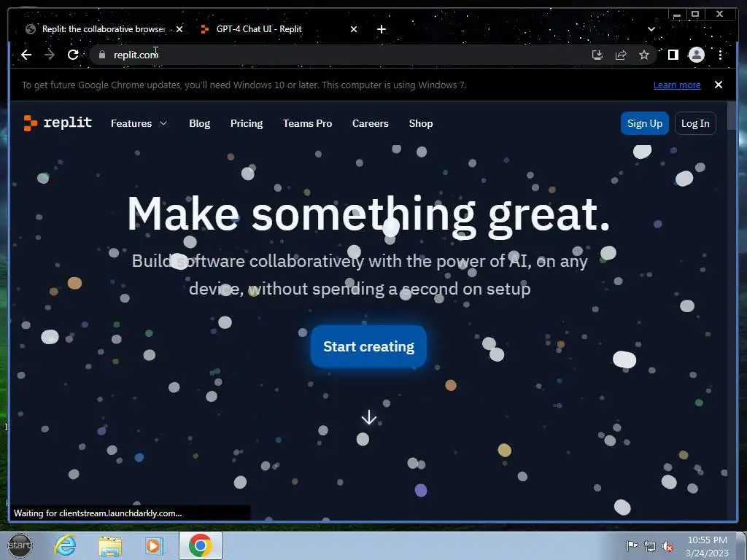Viewport: 747px width, 560px height.
Task: Click the page vertical scrollbar thumb
Action: 731,117
